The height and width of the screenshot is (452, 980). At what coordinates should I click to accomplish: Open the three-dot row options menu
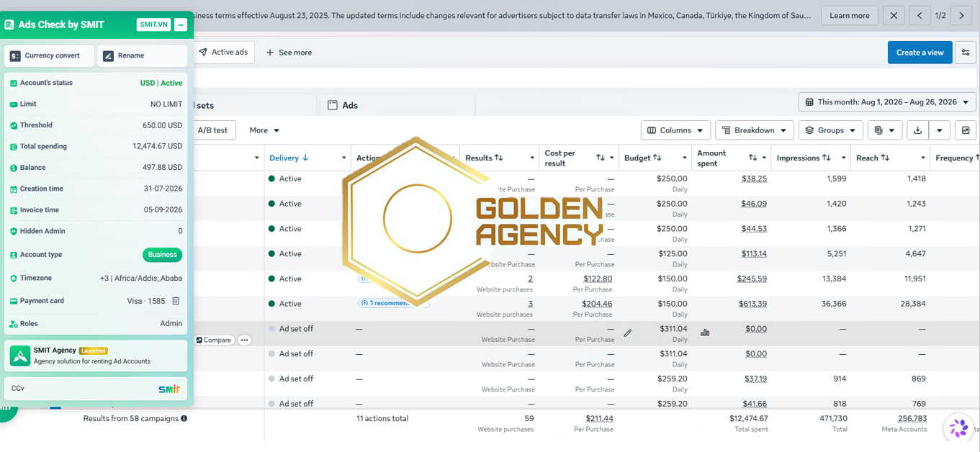(244, 340)
